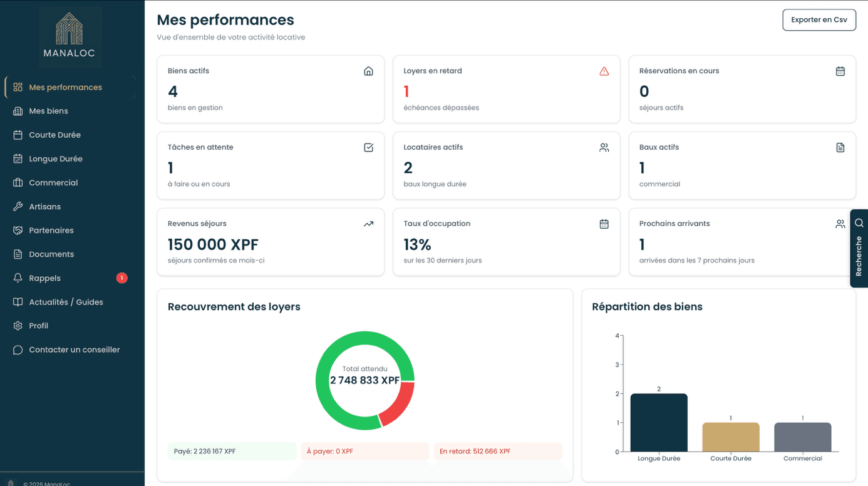Click the Payé: 2 236 167 XPF legend
Image resolution: width=868 pixels, height=486 pixels.
click(x=232, y=451)
